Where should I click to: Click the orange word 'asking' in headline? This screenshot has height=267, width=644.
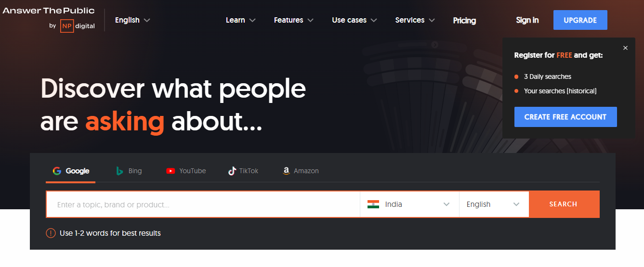(125, 121)
